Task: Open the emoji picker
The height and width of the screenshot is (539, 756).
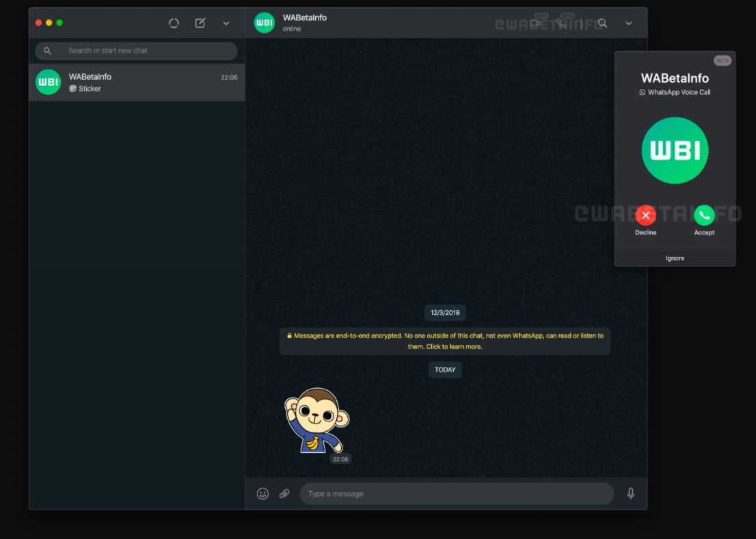Action: point(262,493)
